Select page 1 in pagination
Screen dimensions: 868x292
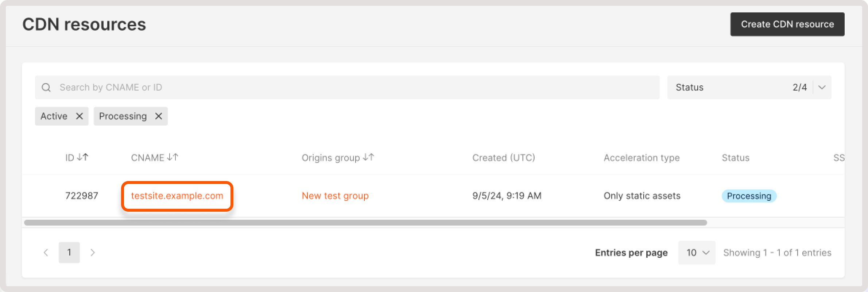tap(69, 252)
